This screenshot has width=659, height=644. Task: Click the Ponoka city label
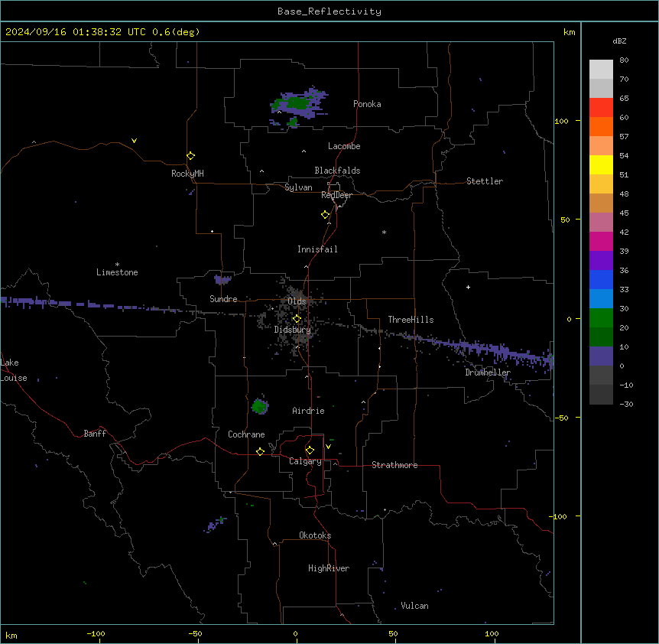[x=367, y=104]
